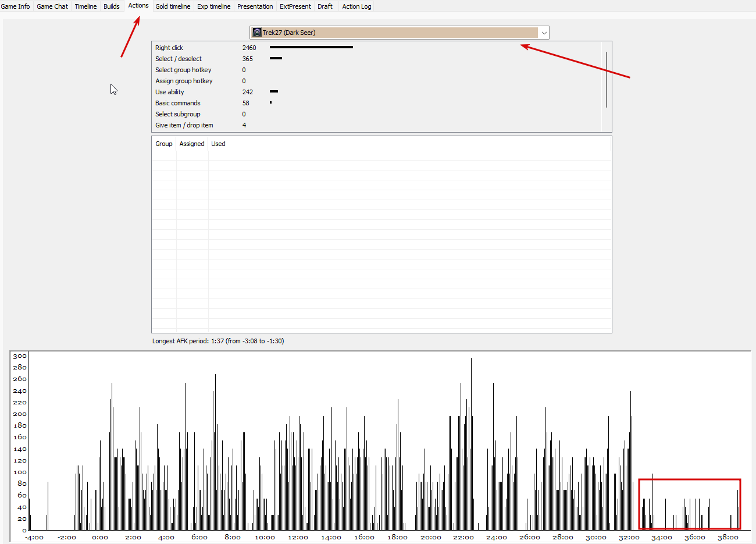
Task: Click the 0:00 mark on chart axis
Action: click(100, 537)
